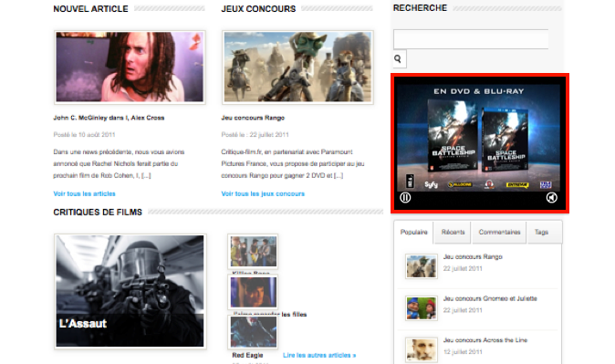Click the 'Posté le 10 août 2011' date
Screen dimensions: 615x364
(84, 134)
